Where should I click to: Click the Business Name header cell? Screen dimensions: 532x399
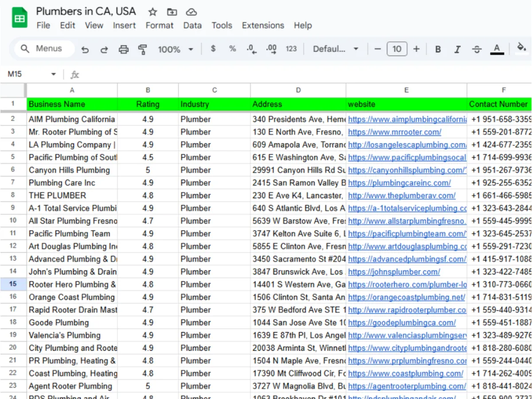(72, 104)
